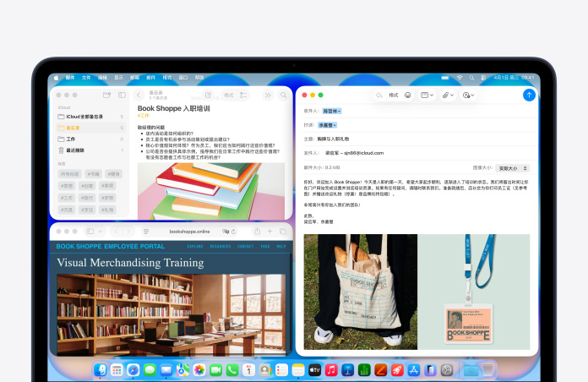Viewport: 588px width, 382px height.
Task: Open a new Safari tab with plus
Action: tap(270, 231)
